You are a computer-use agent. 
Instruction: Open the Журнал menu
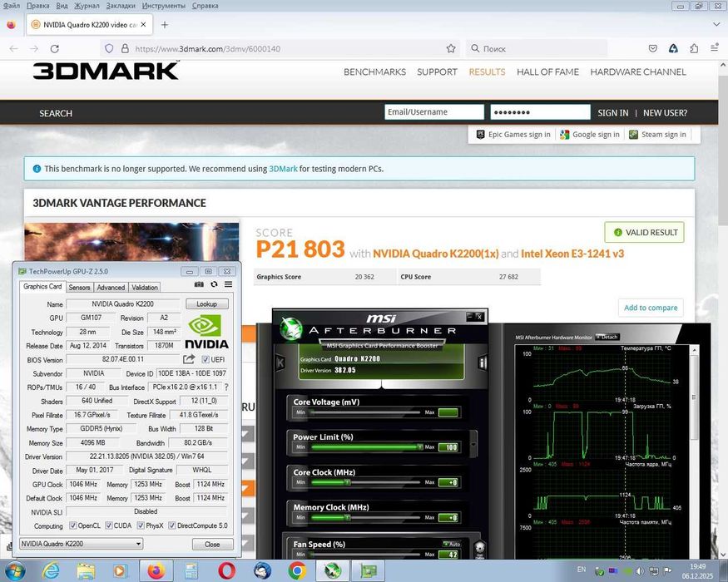[x=87, y=6]
